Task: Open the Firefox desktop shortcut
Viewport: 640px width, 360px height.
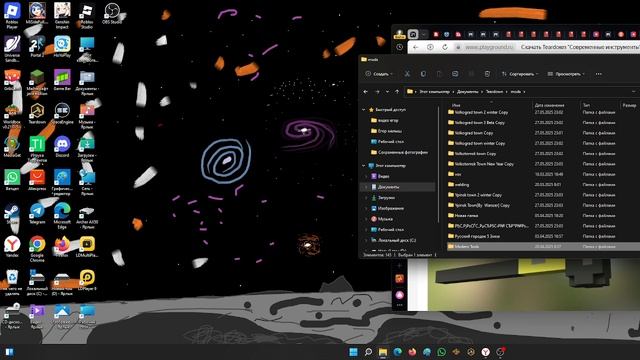Action: pos(62,247)
